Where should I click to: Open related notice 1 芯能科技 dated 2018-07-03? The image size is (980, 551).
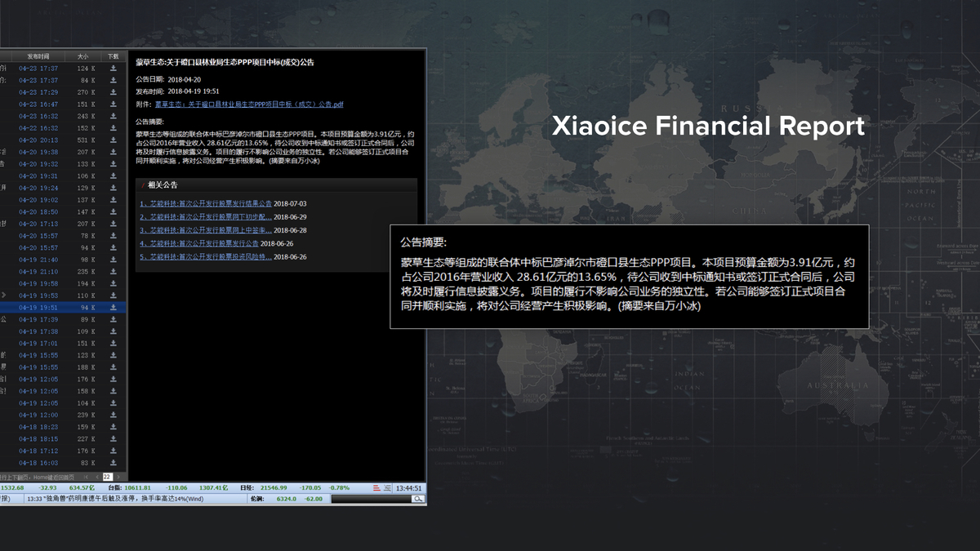coord(206,203)
